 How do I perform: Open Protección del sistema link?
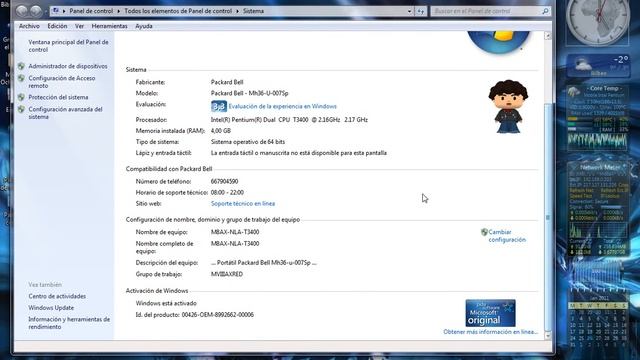coord(58,98)
